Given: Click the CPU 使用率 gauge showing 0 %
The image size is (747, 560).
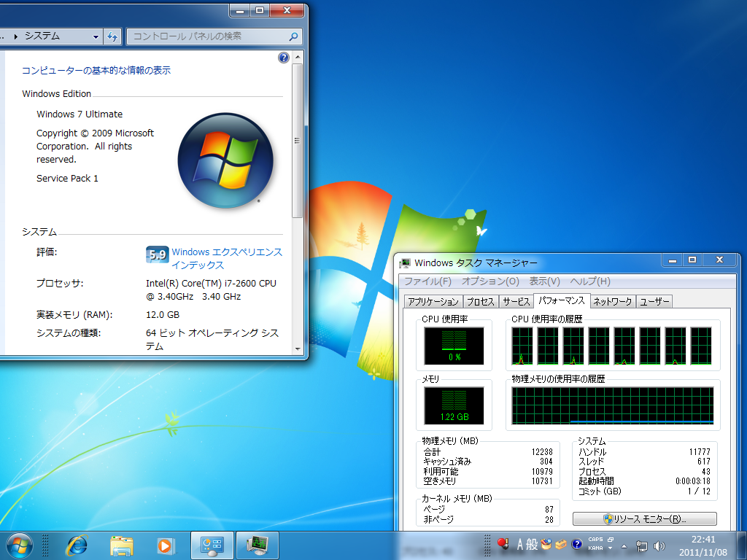Looking at the screenshot, I should tap(454, 346).
